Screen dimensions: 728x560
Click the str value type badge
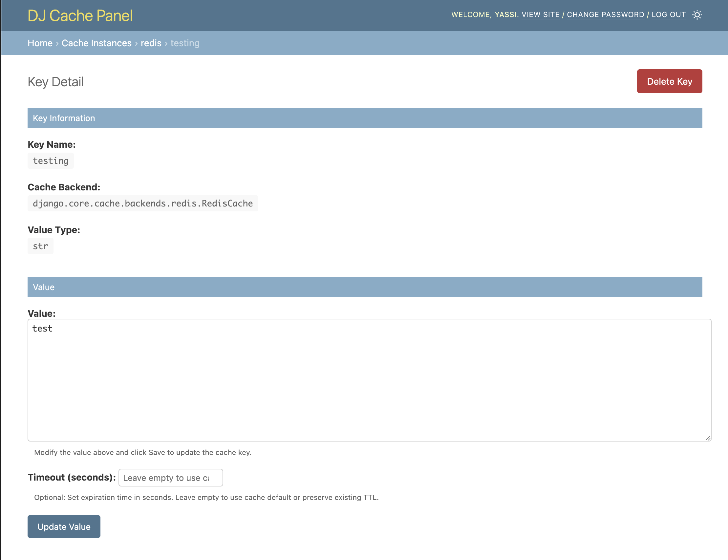pyautogui.click(x=40, y=246)
